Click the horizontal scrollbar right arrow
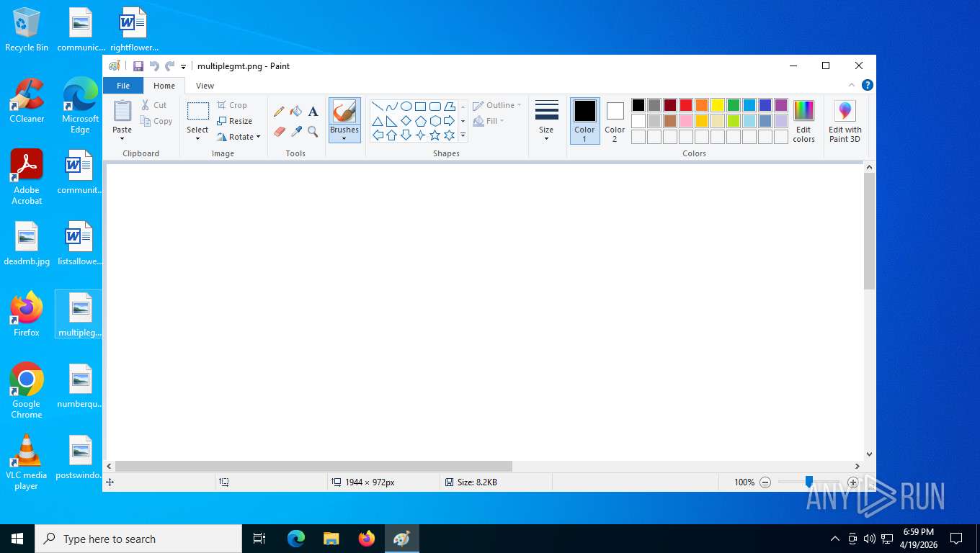The height and width of the screenshot is (553, 980). pyautogui.click(x=857, y=466)
